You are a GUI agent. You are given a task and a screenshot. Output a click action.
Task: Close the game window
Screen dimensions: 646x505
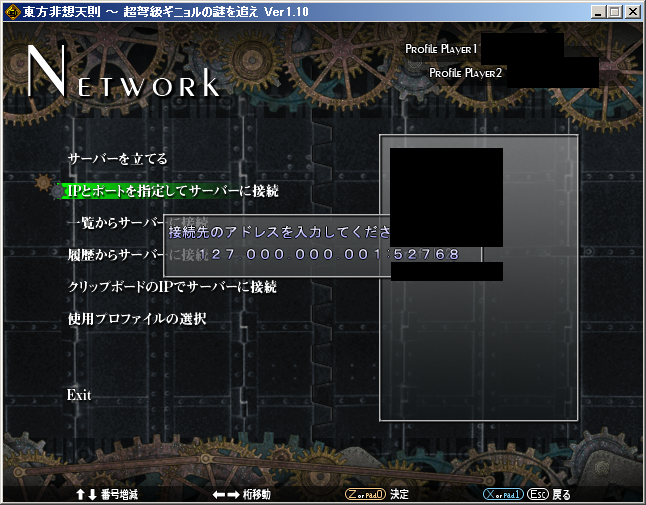tap(633, 12)
